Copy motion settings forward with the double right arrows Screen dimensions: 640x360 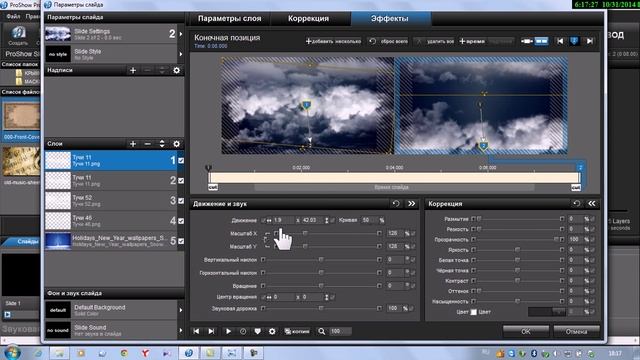pyautogui.click(x=411, y=203)
